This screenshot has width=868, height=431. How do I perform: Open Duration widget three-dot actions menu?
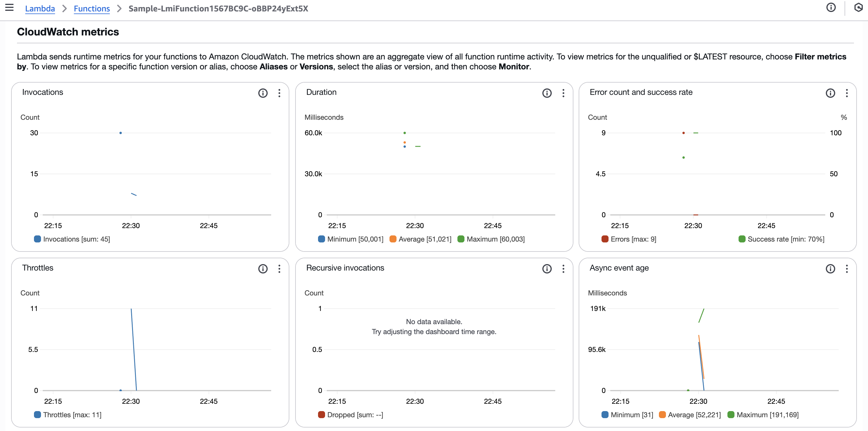pos(563,93)
